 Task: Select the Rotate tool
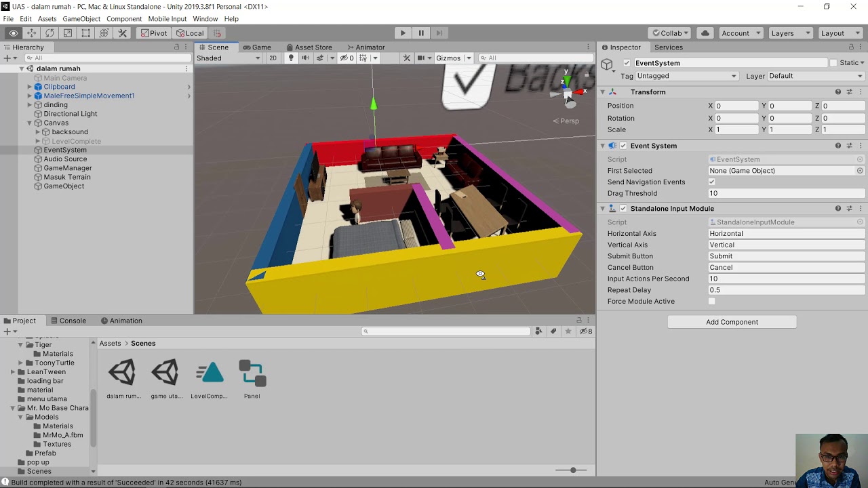coord(50,33)
